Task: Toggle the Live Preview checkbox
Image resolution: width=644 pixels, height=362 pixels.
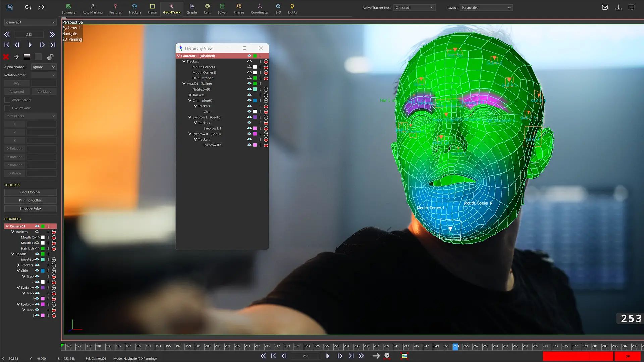Action: coord(7,108)
